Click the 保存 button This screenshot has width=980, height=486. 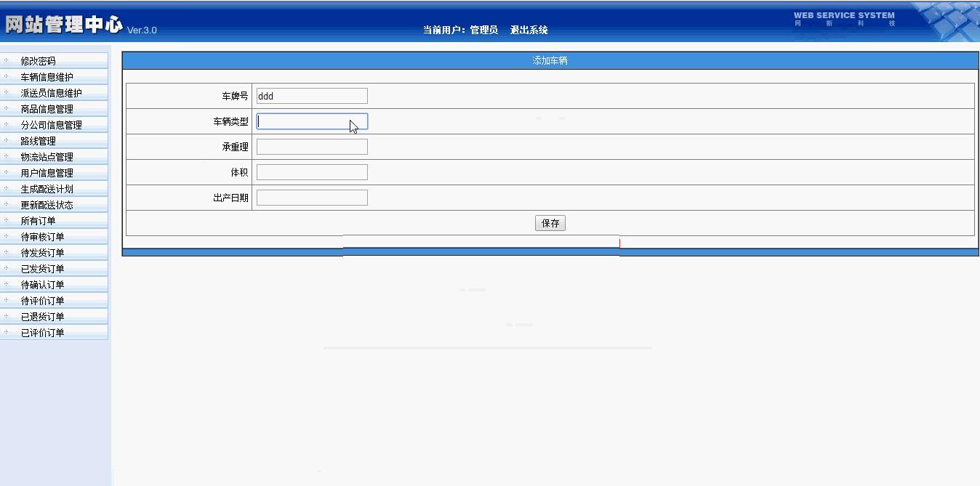coord(550,223)
